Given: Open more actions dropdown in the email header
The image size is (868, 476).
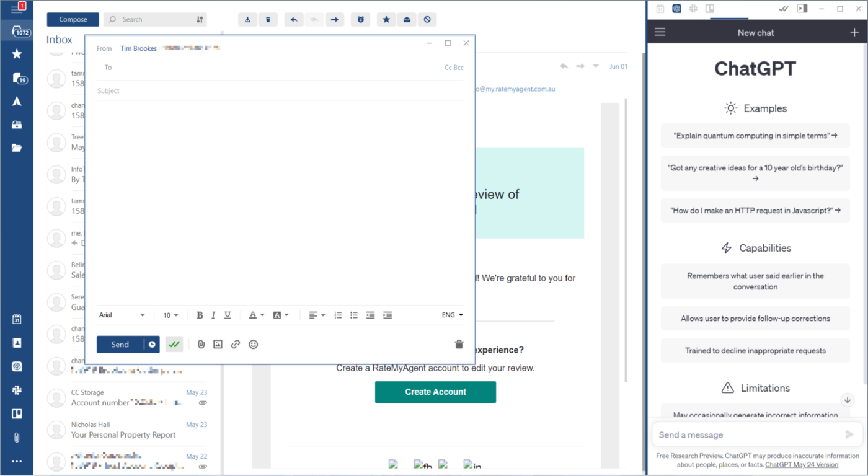Looking at the screenshot, I should click(596, 66).
